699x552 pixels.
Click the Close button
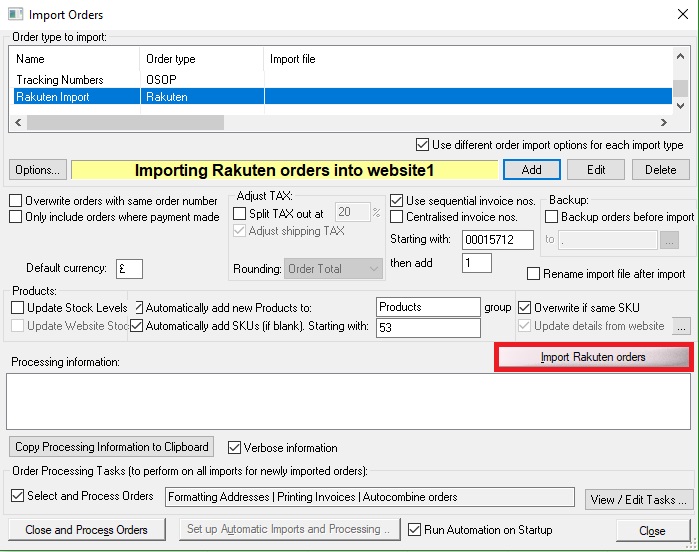point(653,531)
